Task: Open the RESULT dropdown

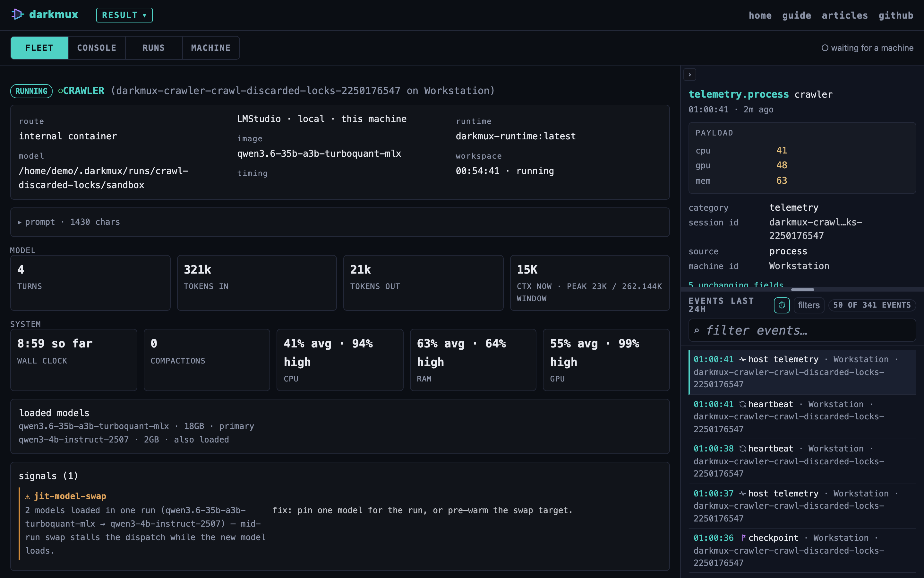Action: (124, 15)
